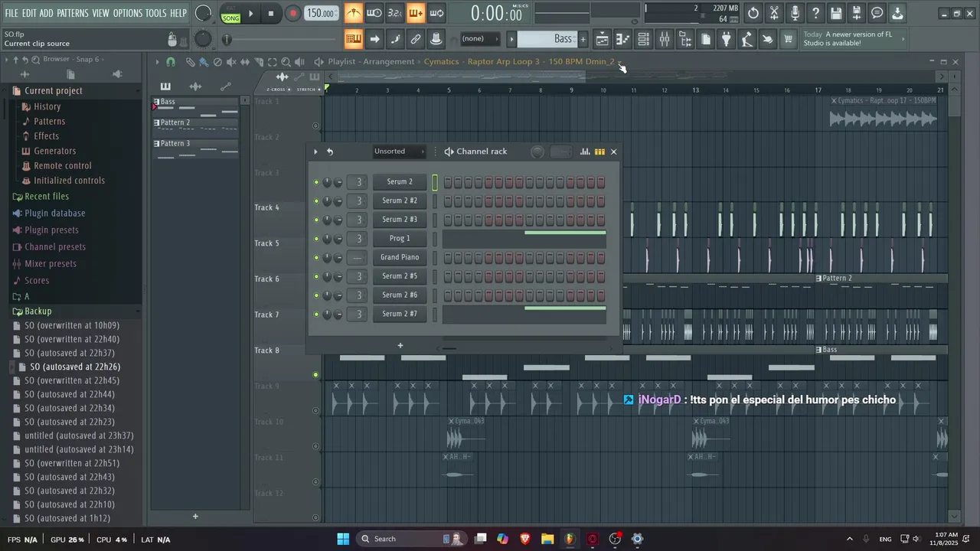Open the TOOLS menu

click(x=155, y=13)
